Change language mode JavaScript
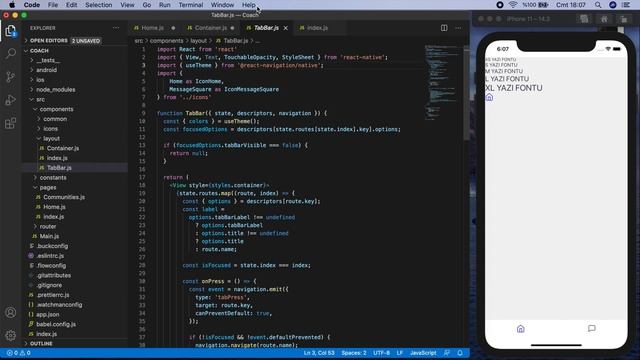This screenshot has height=360, width=640. pyautogui.click(x=423, y=353)
